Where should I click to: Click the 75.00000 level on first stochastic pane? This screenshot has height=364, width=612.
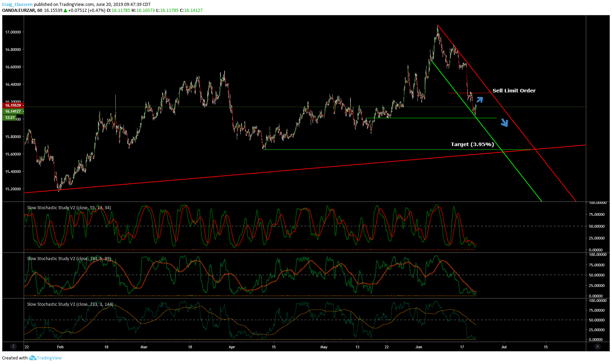[597, 214]
